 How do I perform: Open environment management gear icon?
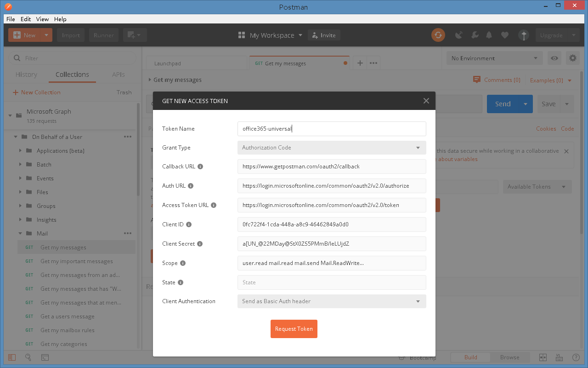572,58
